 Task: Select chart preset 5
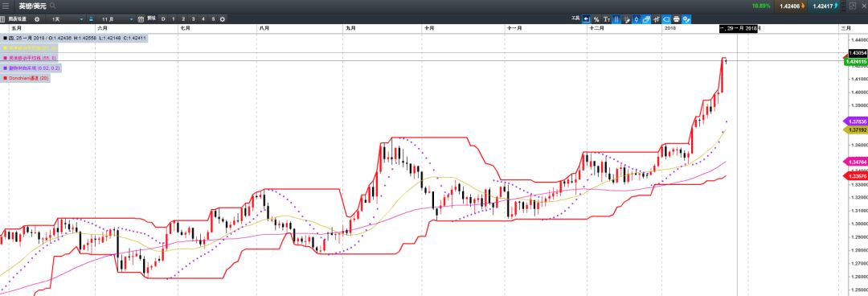point(213,18)
